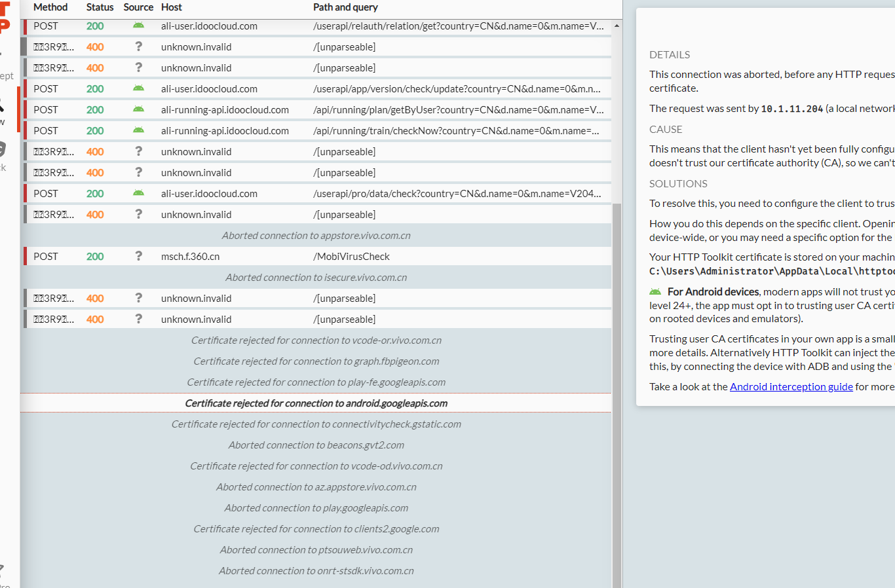Click the Method column header

[x=50, y=7]
